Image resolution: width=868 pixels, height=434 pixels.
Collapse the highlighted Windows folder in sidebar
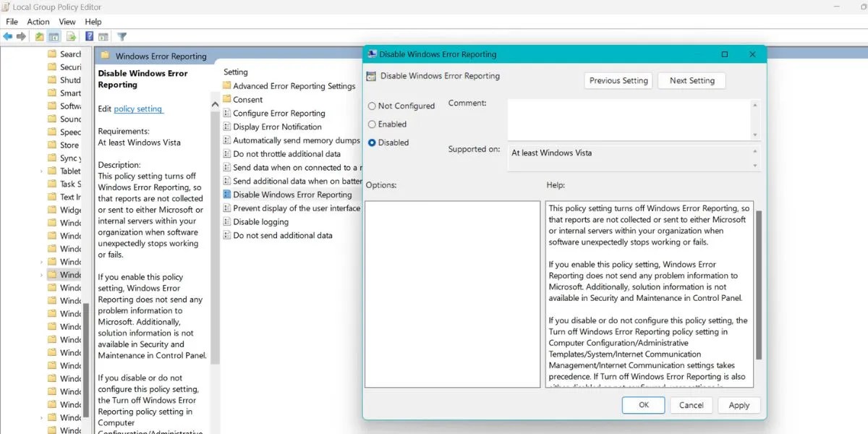click(x=41, y=274)
